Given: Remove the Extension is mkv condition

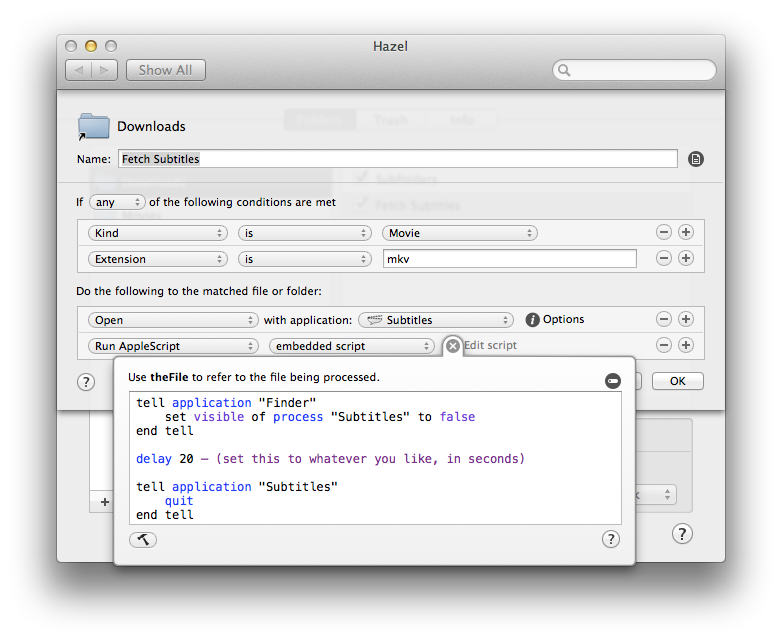Looking at the screenshot, I should click(663, 258).
